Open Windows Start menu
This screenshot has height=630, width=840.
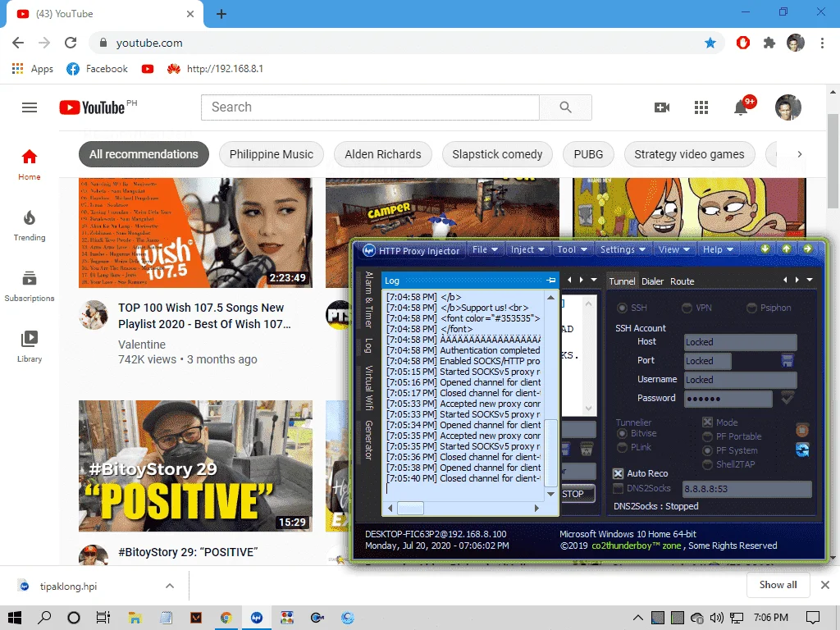click(15, 618)
